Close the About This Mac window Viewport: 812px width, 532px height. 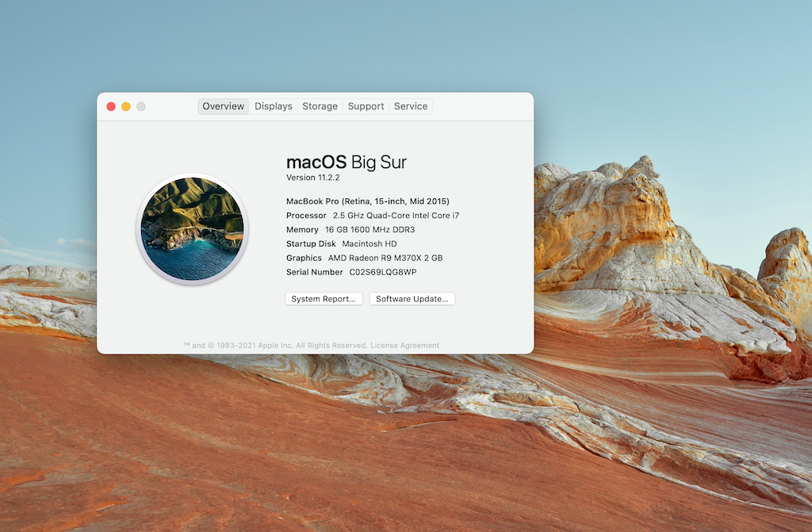(x=111, y=106)
